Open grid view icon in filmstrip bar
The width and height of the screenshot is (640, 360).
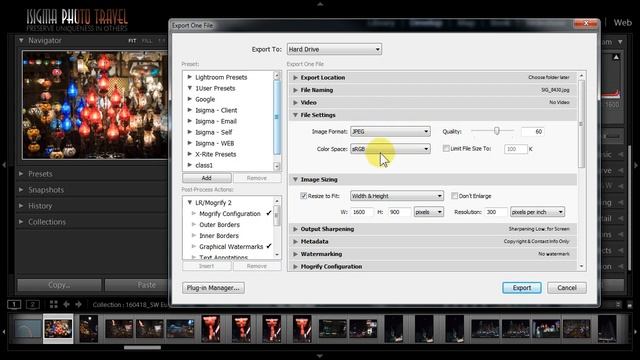pos(53,304)
